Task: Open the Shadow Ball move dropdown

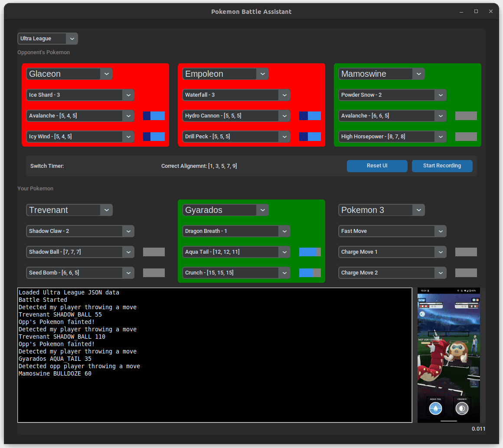Action: click(80, 252)
